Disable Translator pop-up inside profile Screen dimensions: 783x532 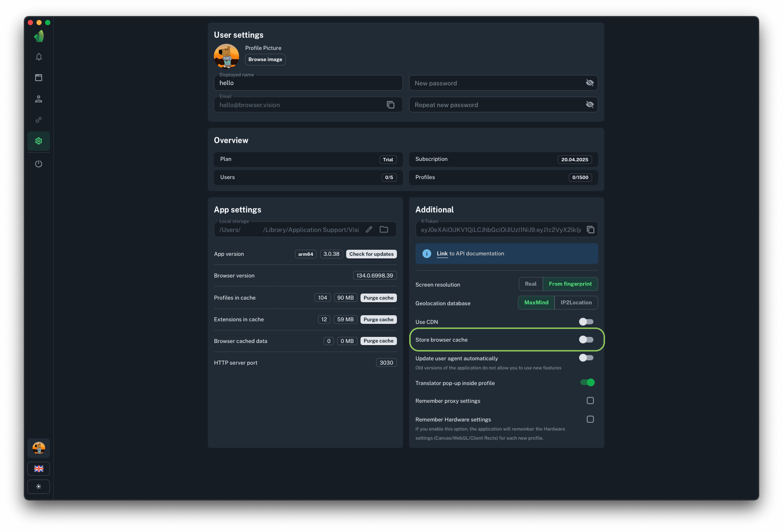(x=587, y=382)
